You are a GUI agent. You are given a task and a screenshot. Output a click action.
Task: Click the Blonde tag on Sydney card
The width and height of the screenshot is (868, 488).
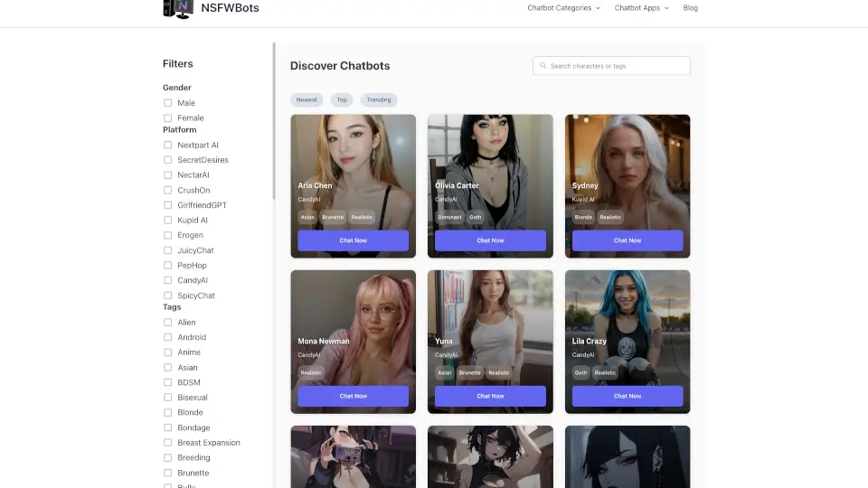coord(583,218)
